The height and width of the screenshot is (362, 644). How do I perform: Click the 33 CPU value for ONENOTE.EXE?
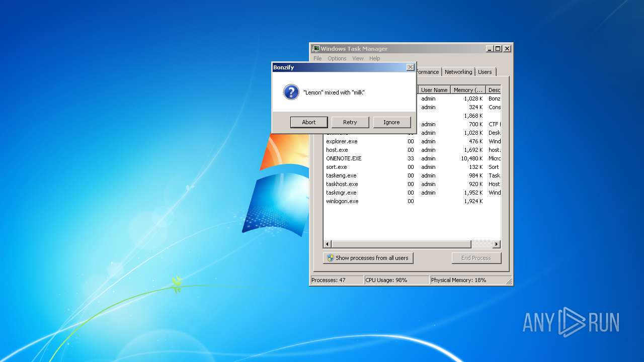click(411, 158)
